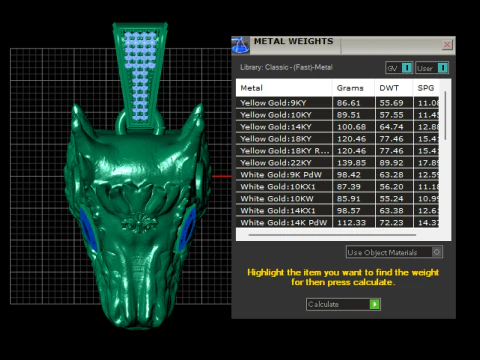
Task: Select the White Gold:10KX1 row
Action: [x=337, y=187]
